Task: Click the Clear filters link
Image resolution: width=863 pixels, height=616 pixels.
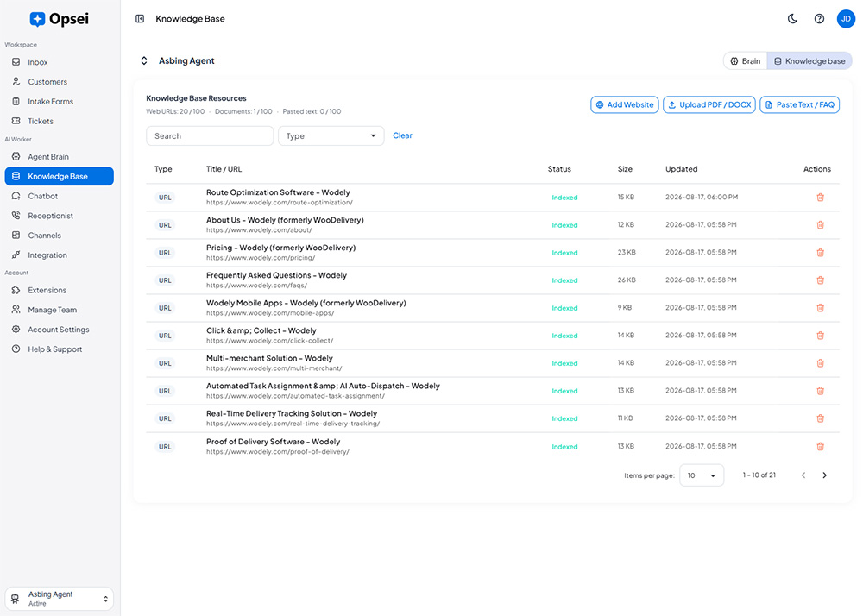Action: (x=402, y=135)
